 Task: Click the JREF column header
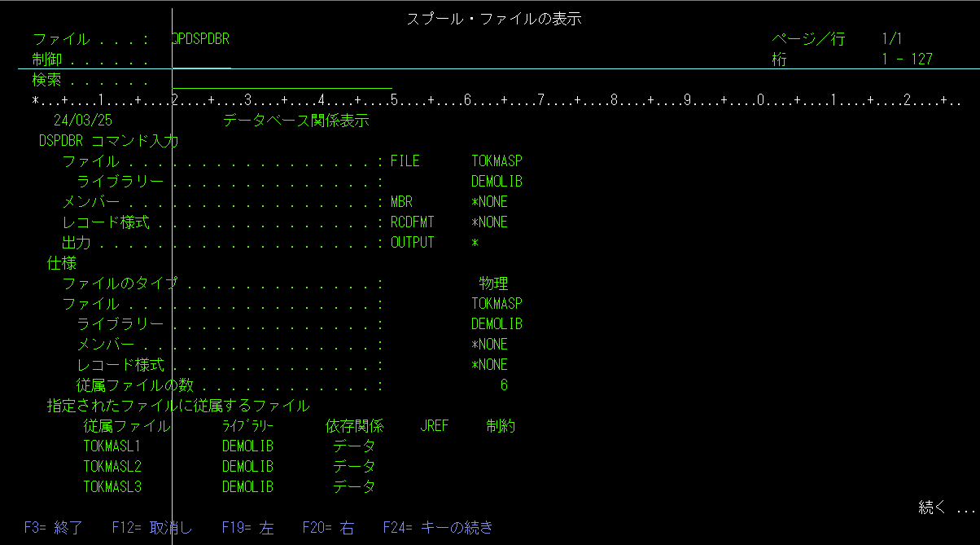click(x=435, y=426)
